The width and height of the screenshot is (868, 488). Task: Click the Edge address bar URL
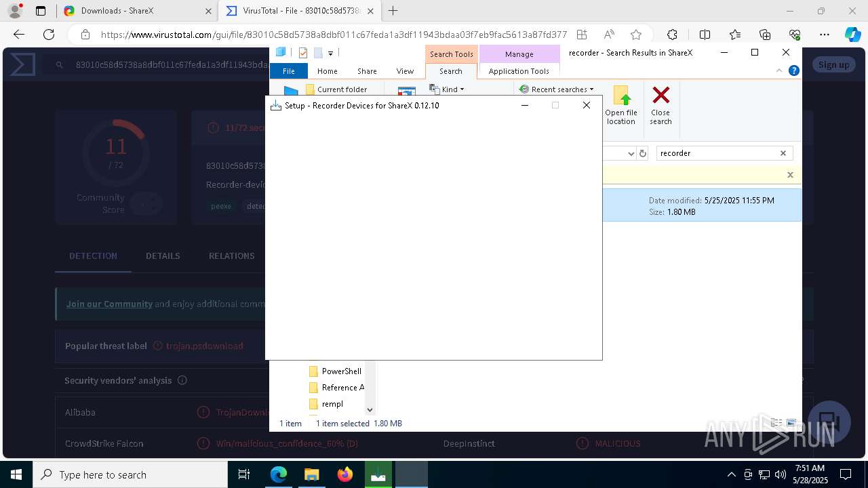click(334, 35)
